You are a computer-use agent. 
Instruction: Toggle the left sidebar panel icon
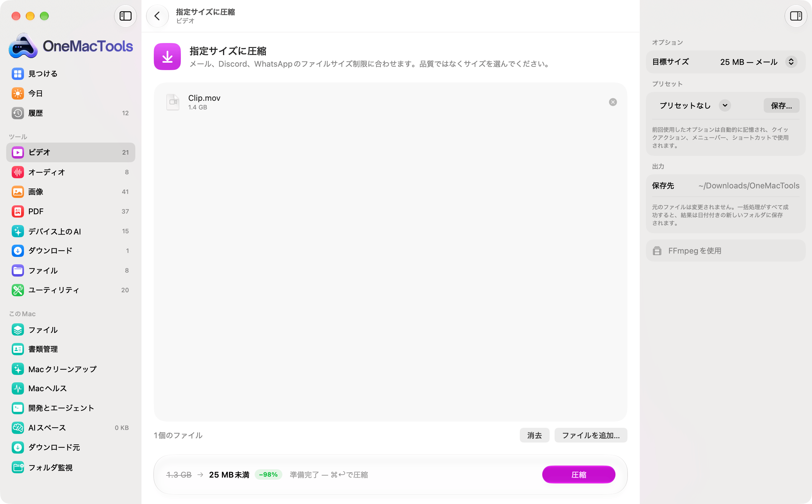(x=125, y=16)
